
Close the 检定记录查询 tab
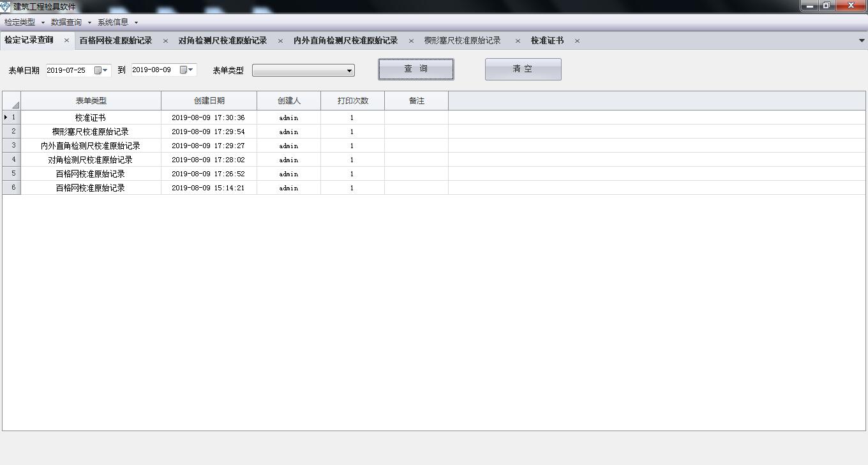click(x=66, y=41)
